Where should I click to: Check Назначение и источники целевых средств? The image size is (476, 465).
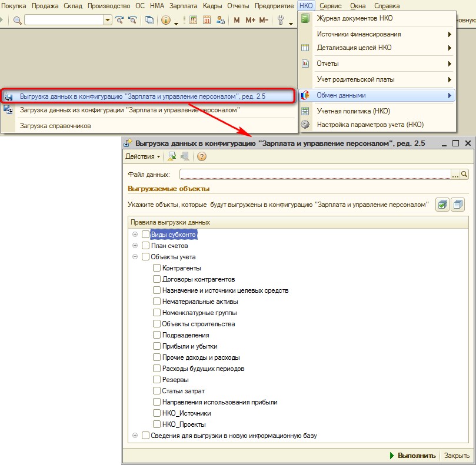pyautogui.click(x=157, y=290)
